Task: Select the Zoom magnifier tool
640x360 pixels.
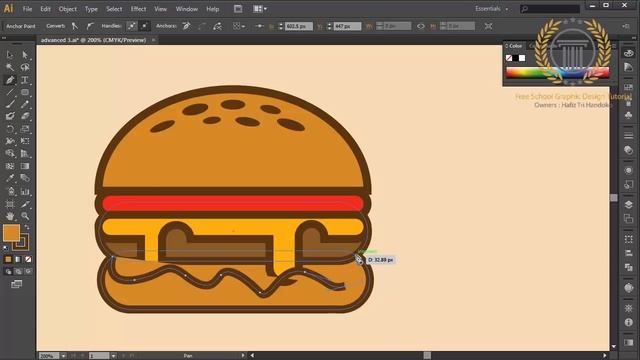Action: coord(25,216)
